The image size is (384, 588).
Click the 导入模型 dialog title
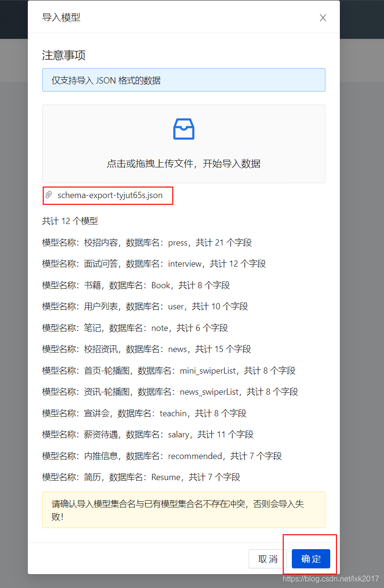click(61, 18)
